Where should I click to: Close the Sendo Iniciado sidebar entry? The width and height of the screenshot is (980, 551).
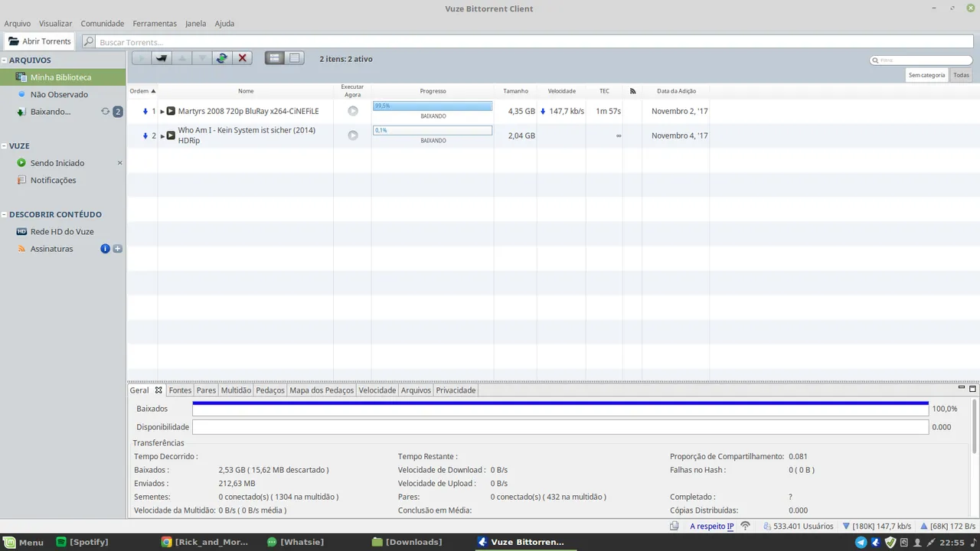pyautogui.click(x=119, y=163)
